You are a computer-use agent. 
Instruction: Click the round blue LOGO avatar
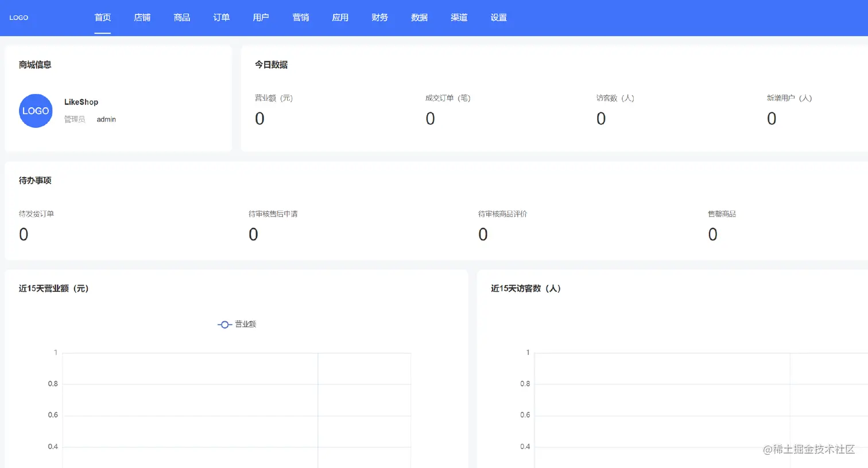36,111
